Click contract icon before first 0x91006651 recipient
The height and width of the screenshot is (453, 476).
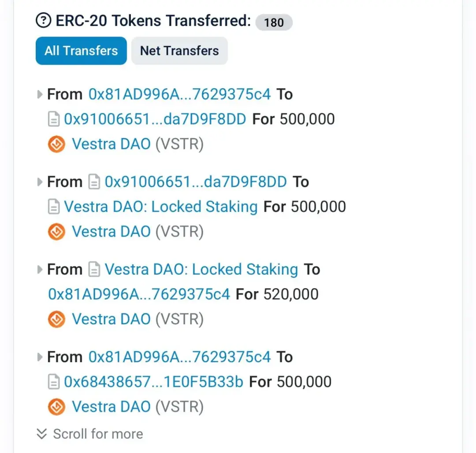point(54,119)
